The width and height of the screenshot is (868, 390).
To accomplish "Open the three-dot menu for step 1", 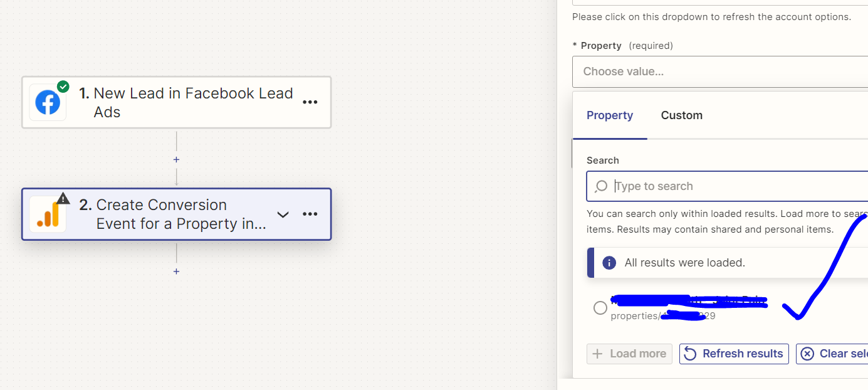I will (310, 102).
